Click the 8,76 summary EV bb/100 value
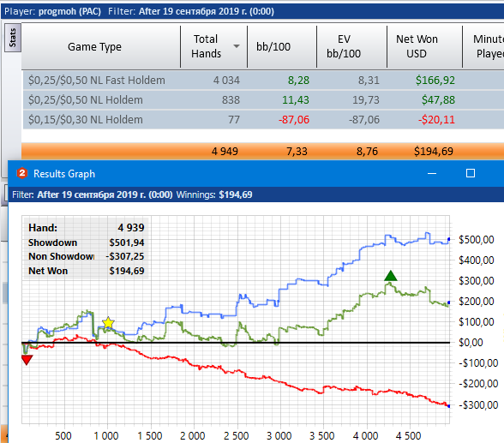 click(x=367, y=152)
